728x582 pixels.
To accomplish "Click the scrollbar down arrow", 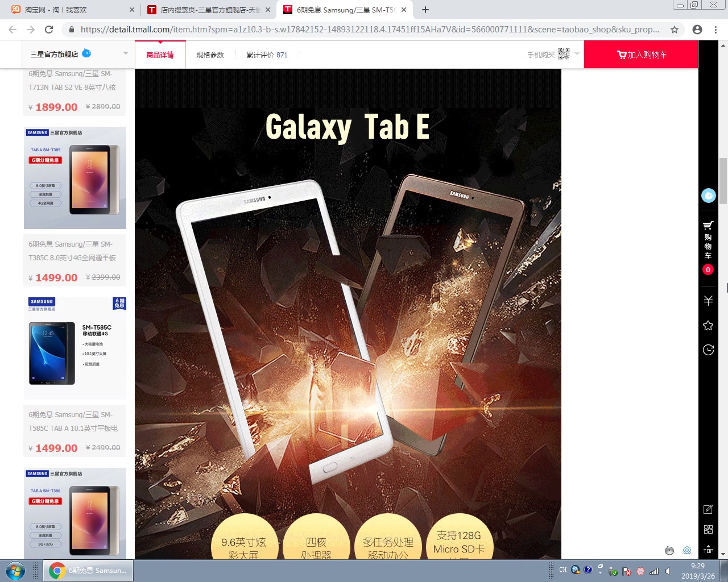I will tap(723, 555).
